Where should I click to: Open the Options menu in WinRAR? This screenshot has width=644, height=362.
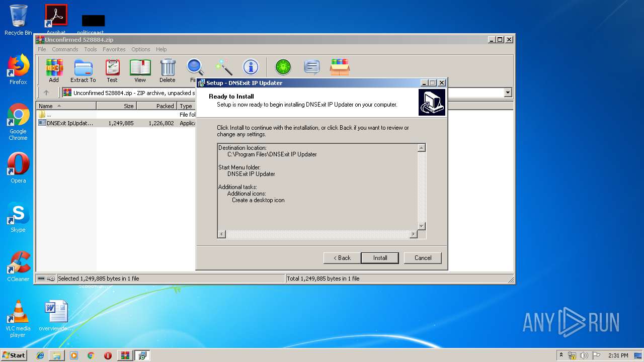(x=141, y=49)
